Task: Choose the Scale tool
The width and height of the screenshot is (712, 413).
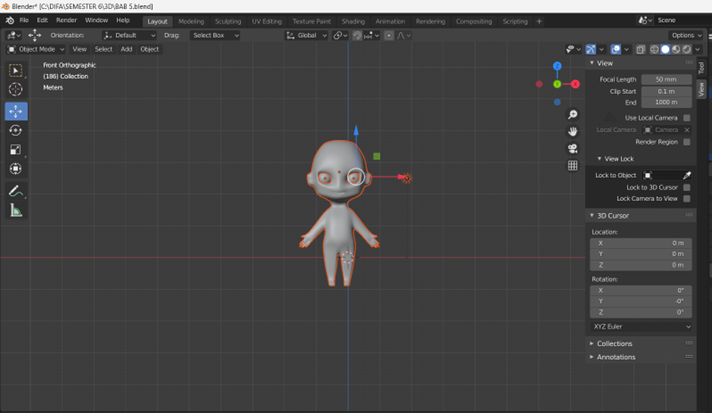Action: (x=15, y=150)
